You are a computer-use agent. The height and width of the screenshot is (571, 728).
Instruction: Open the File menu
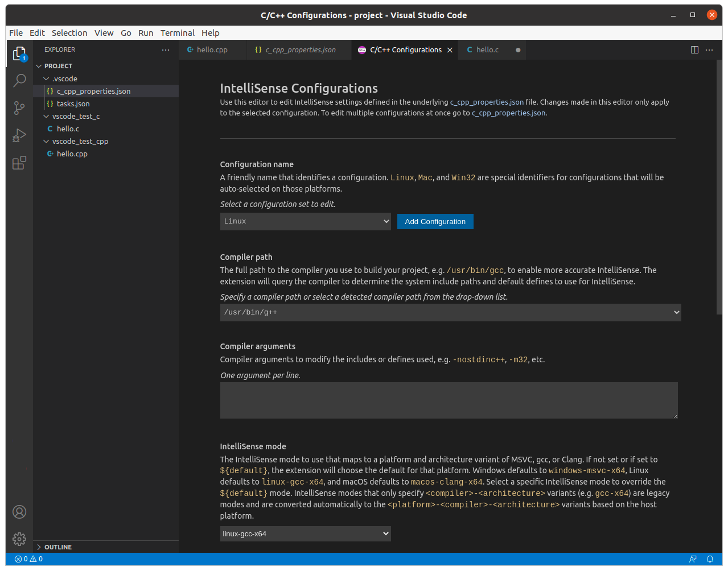[x=16, y=33]
